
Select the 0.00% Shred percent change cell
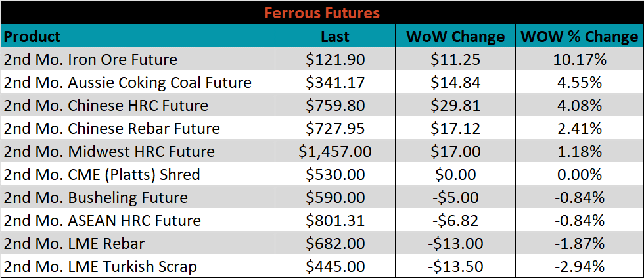pyautogui.click(x=580, y=175)
